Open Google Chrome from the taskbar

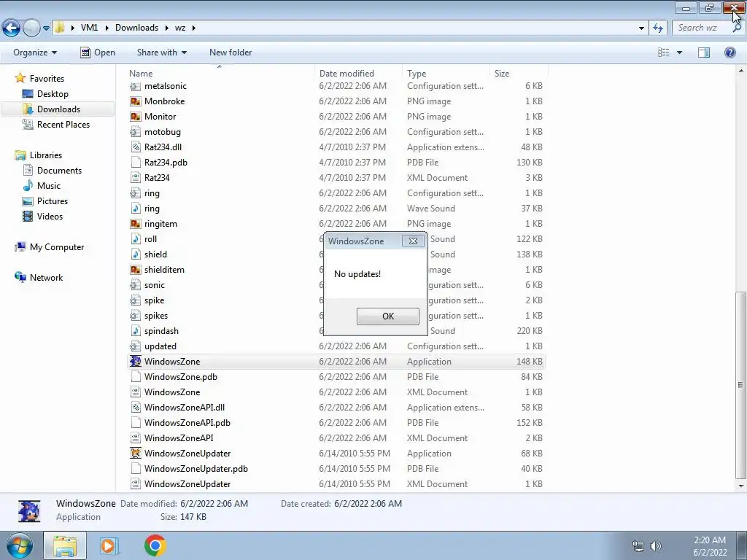click(x=155, y=545)
